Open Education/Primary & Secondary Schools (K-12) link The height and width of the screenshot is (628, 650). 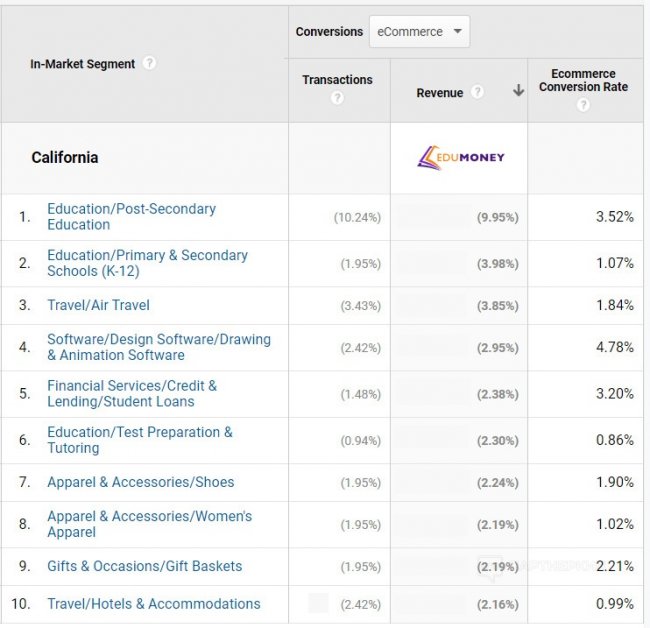click(147, 262)
